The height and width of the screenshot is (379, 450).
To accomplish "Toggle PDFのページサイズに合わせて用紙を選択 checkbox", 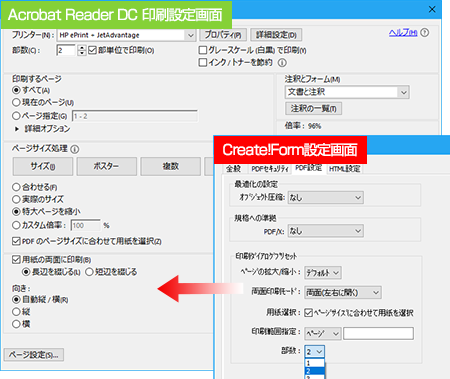I will pos(16,241).
